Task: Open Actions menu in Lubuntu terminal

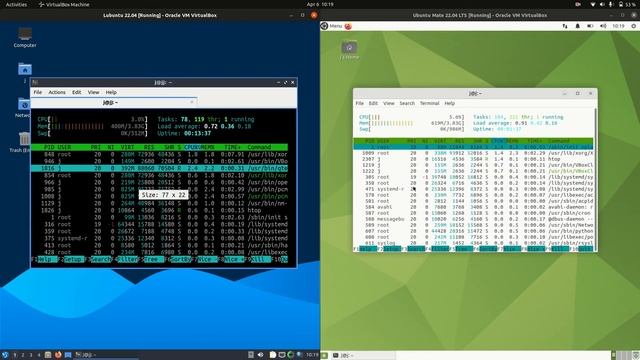Action: click(x=57, y=92)
